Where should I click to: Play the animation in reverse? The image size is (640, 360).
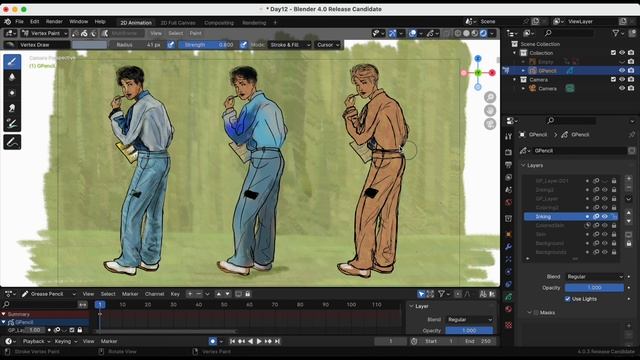pos(250,341)
